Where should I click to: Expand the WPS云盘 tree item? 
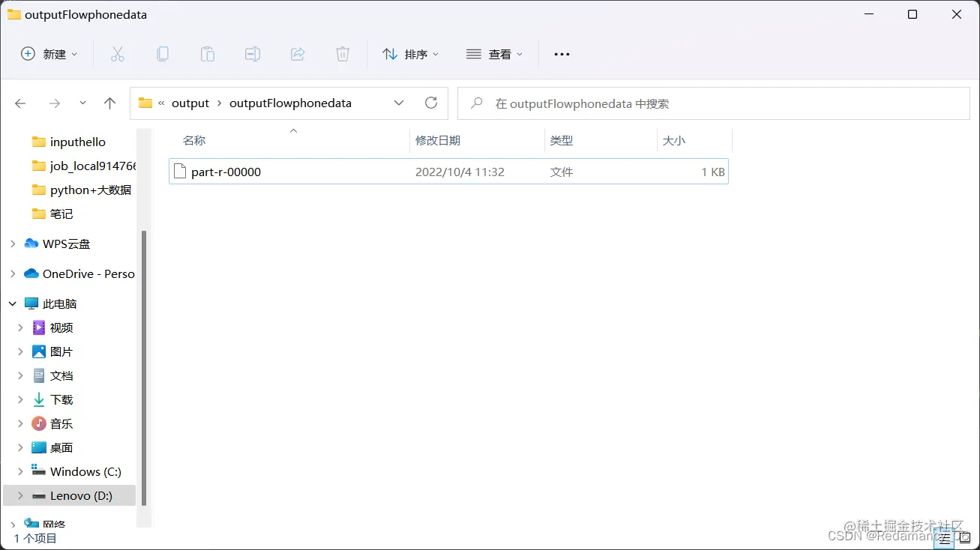(x=12, y=243)
